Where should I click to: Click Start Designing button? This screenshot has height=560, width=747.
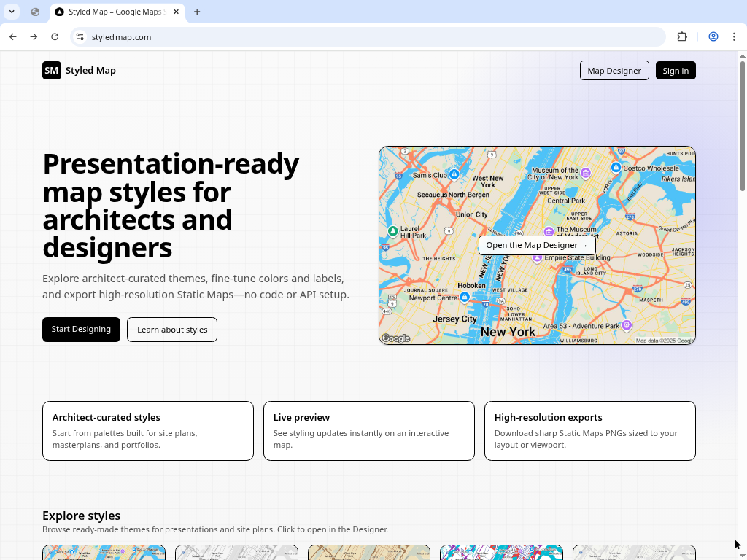click(x=81, y=329)
